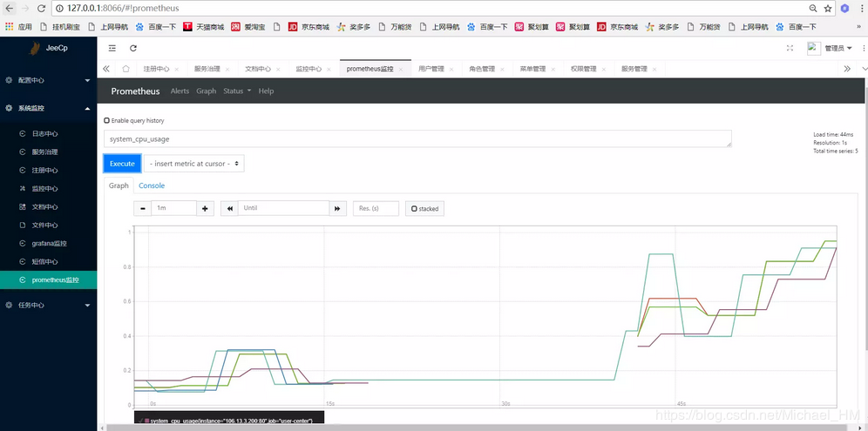Go back in browser history
The width and height of the screenshot is (868, 431).
(10, 9)
